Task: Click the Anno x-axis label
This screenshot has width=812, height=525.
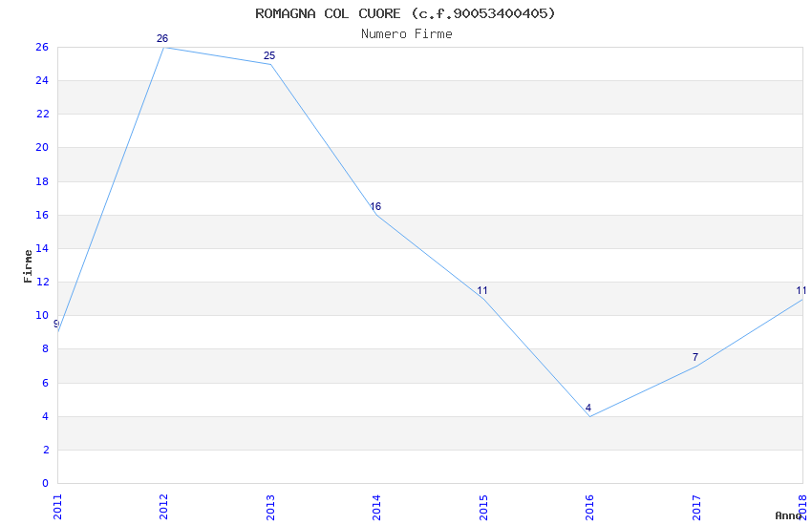Action: [788, 515]
